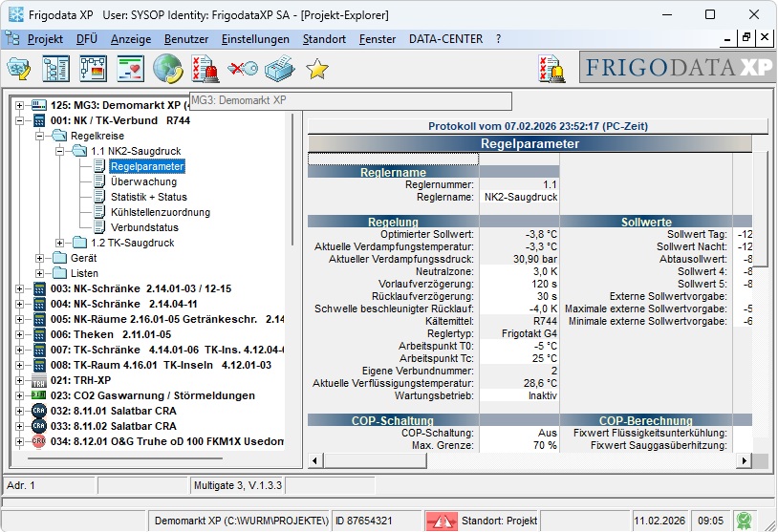
Task: Expand the 003: NK-Schränke node
Action: [19, 289]
